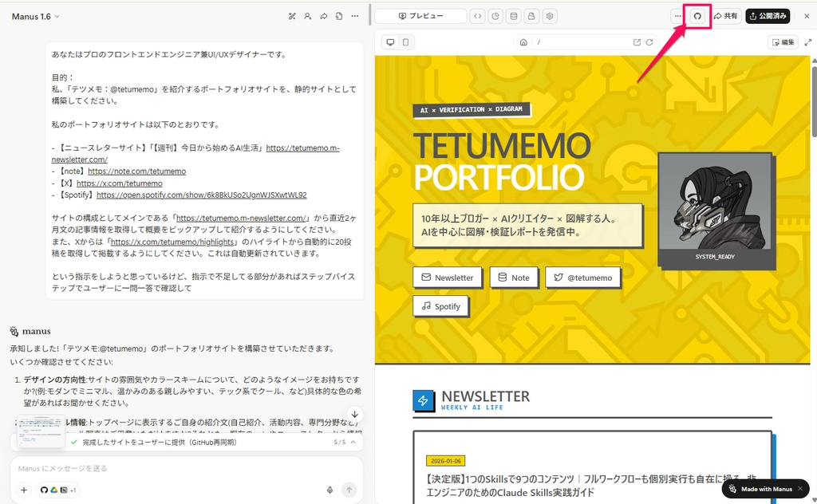Click the lightning bolt Newsletter section icon
The height and width of the screenshot is (504, 817).
(423, 400)
